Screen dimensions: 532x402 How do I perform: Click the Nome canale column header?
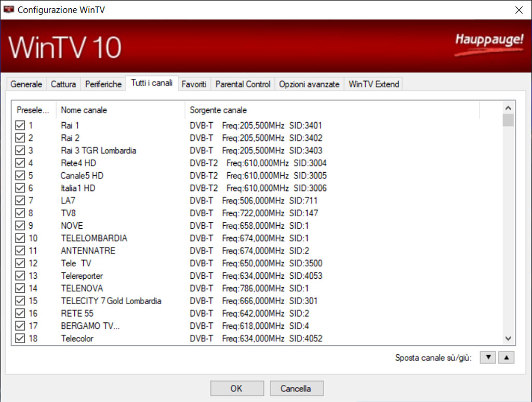pyautogui.click(x=121, y=110)
